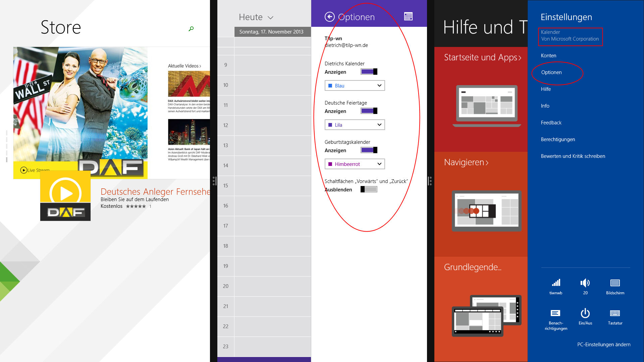Open network icon labeled tiwnwb

coord(556,283)
